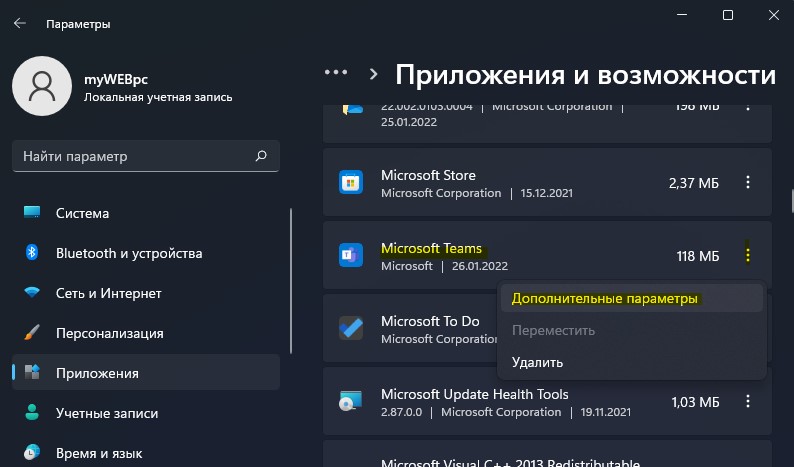794x467 pixels.
Task: Maximize the Параметры window
Action: 728,15
